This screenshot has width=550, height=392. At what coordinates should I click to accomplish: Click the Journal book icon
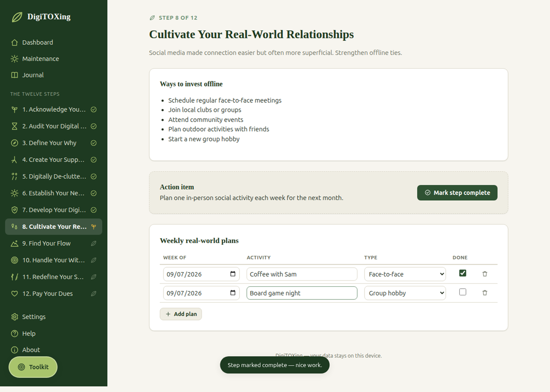14,75
